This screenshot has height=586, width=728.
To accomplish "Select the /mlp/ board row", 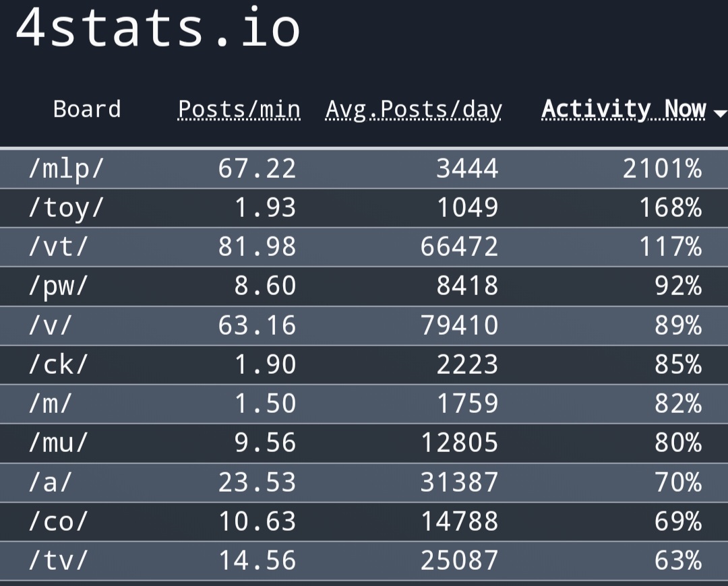I will [x=364, y=168].
